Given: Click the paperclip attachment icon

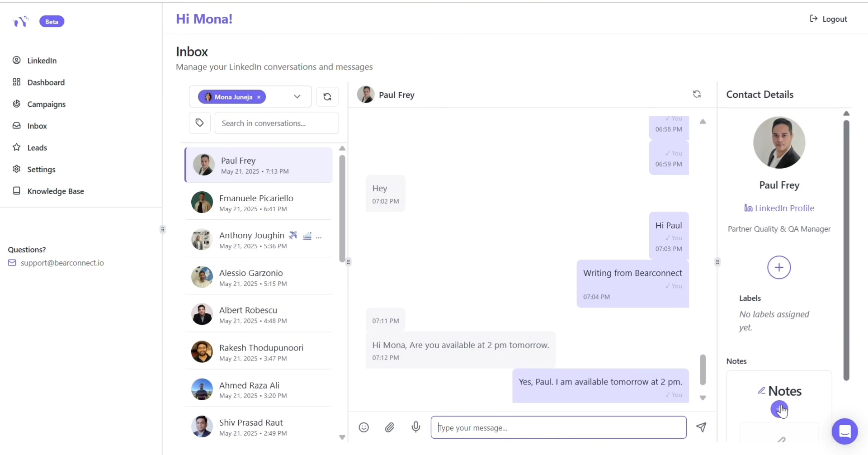Looking at the screenshot, I should click(390, 427).
